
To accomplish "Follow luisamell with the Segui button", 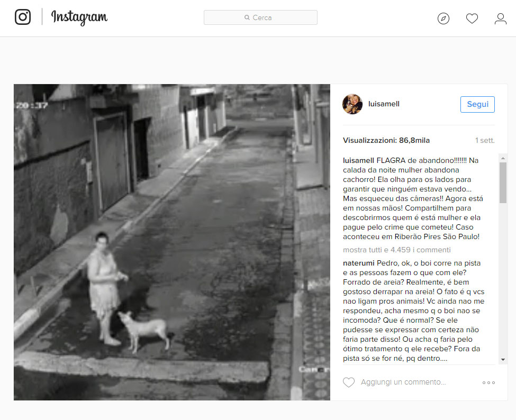I will tap(477, 104).
